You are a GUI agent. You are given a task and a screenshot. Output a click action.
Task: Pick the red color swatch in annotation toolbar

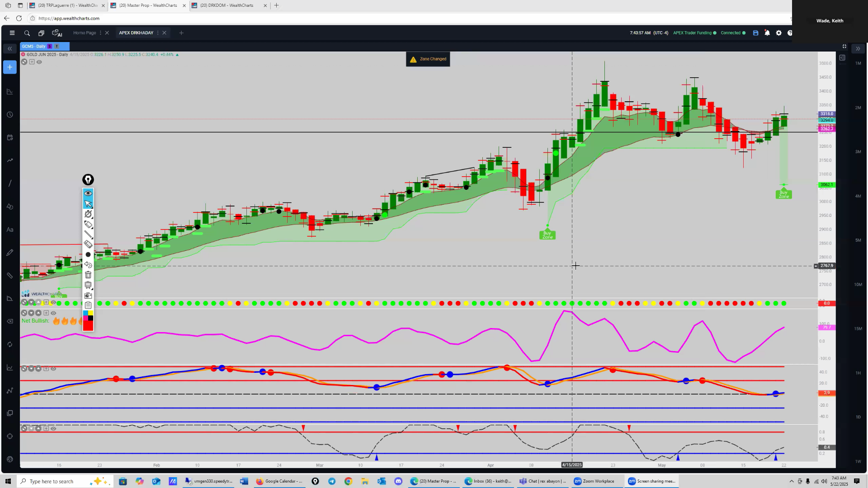coord(88,326)
